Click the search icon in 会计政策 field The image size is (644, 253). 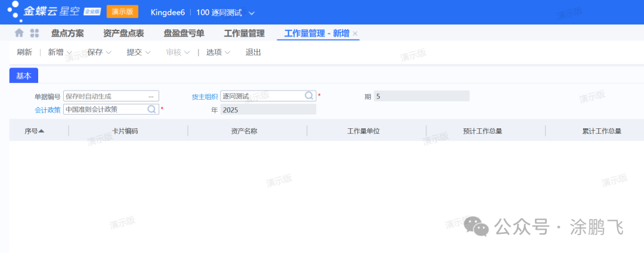pyautogui.click(x=152, y=109)
